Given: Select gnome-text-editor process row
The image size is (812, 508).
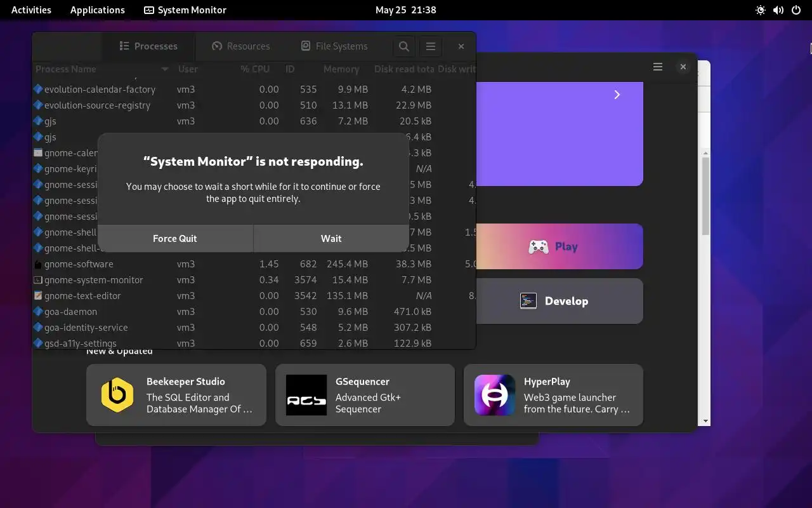Looking at the screenshot, I should (254, 296).
